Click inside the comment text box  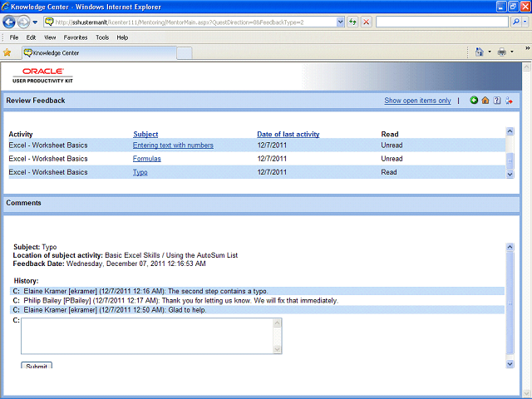pos(147,336)
